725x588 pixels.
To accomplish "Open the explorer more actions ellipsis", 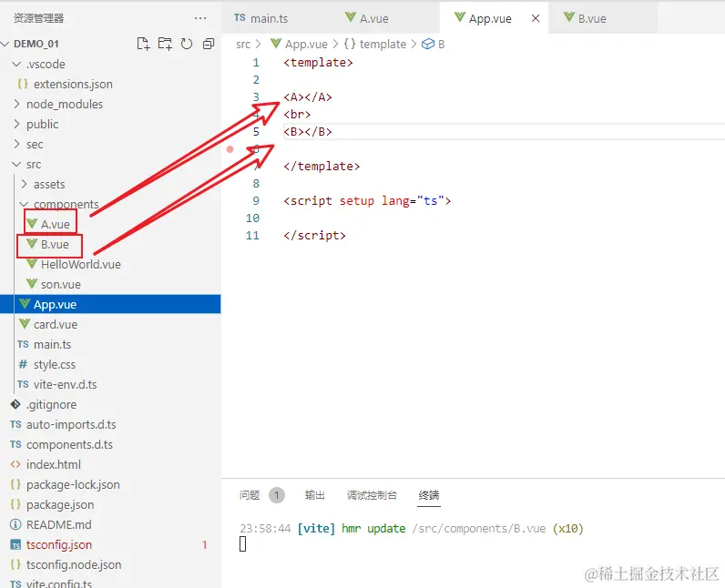I will pos(200,18).
